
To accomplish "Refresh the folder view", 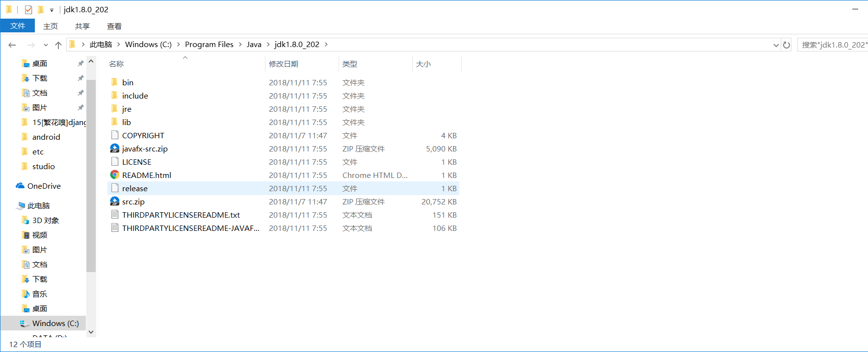I will pyautogui.click(x=787, y=45).
